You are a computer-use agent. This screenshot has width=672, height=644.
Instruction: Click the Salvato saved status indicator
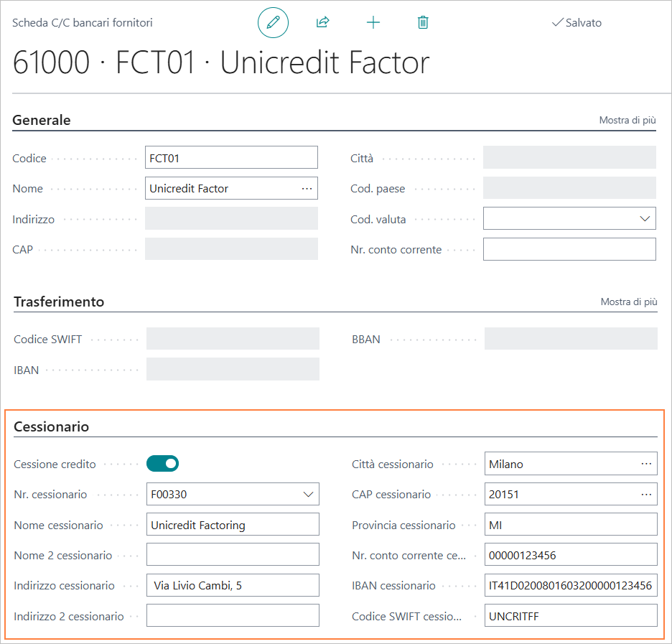point(577,23)
